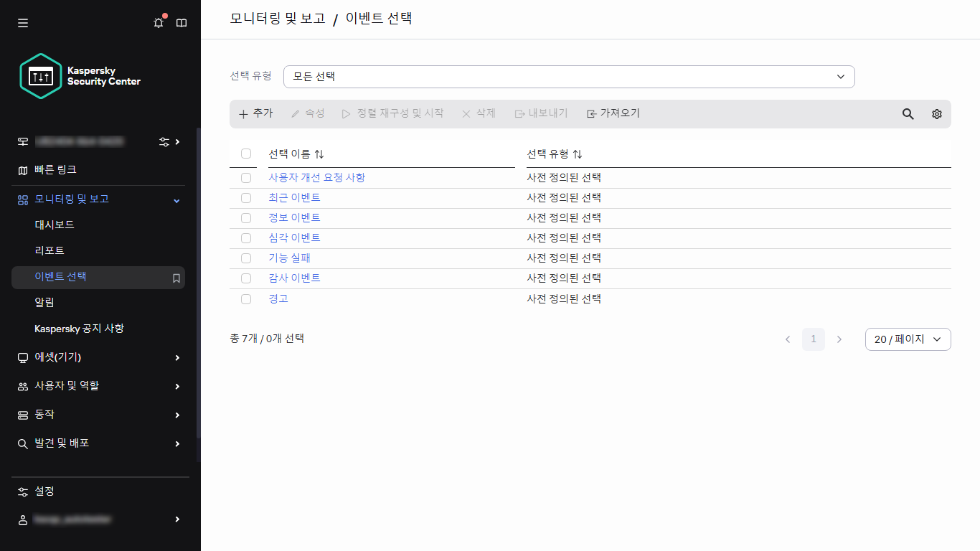Viewport: 980px width, 551px height.
Task: Click the 모니터링 및 보고 grid icon
Action: (23, 199)
